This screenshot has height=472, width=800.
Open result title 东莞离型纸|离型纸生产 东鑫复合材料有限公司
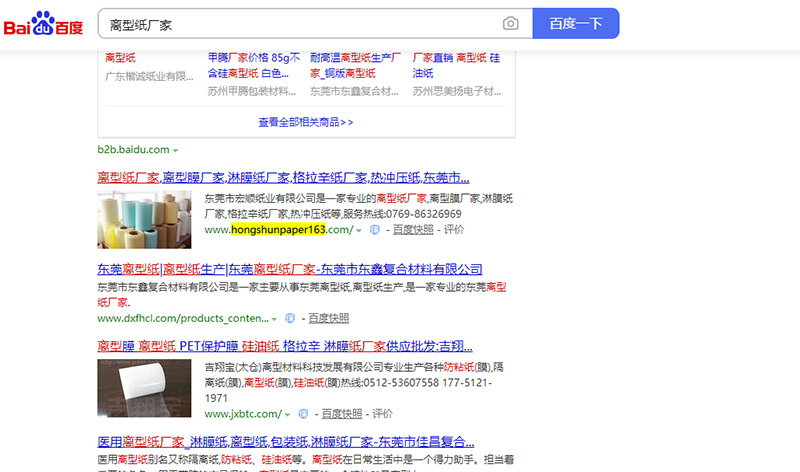point(290,269)
